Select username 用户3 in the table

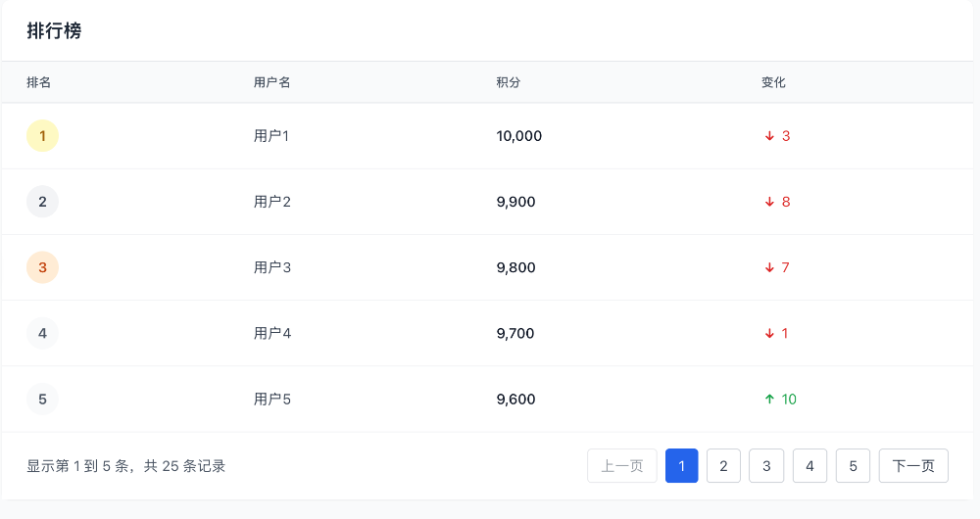tap(272, 267)
